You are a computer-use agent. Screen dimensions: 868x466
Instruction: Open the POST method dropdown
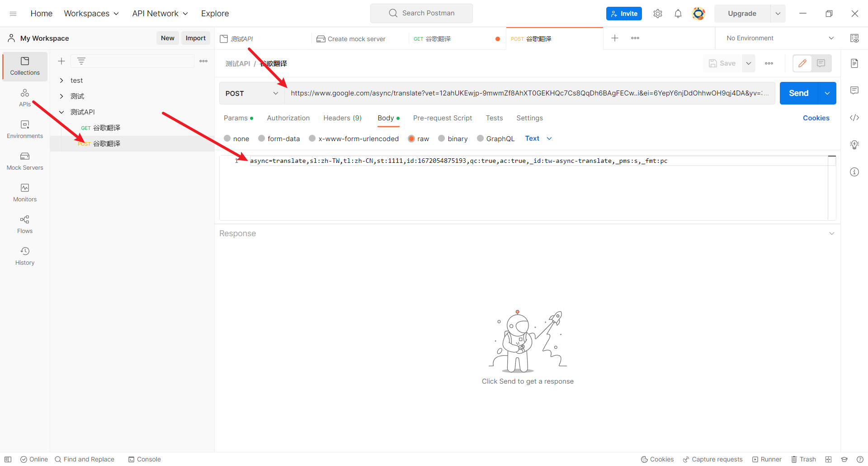click(x=252, y=93)
